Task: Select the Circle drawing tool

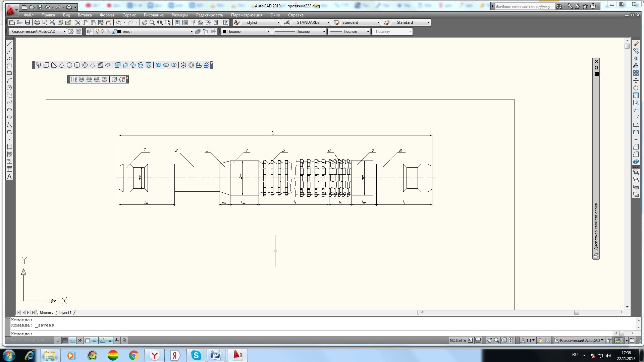Action: click(x=9, y=88)
